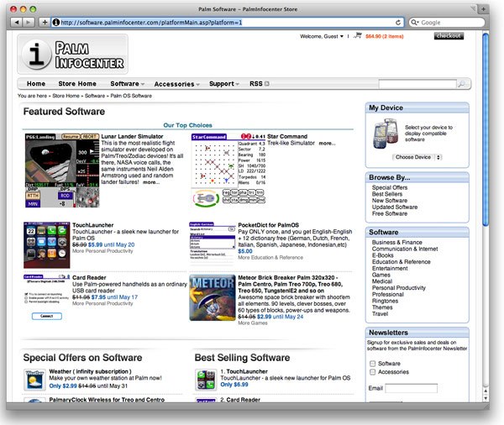Expand the Software navigation menu
Screen dimensions: 504x425
pyautogui.click(x=127, y=84)
